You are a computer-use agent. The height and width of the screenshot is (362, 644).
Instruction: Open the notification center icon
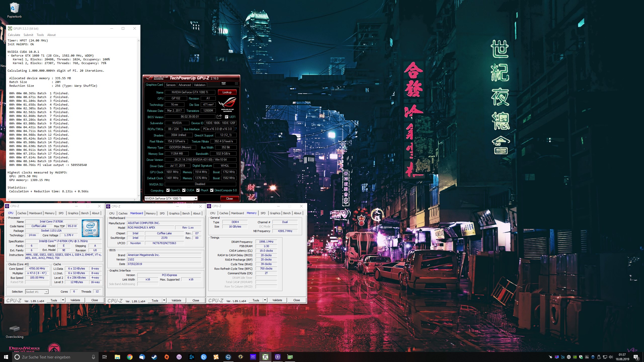pyautogui.click(x=636, y=357)
